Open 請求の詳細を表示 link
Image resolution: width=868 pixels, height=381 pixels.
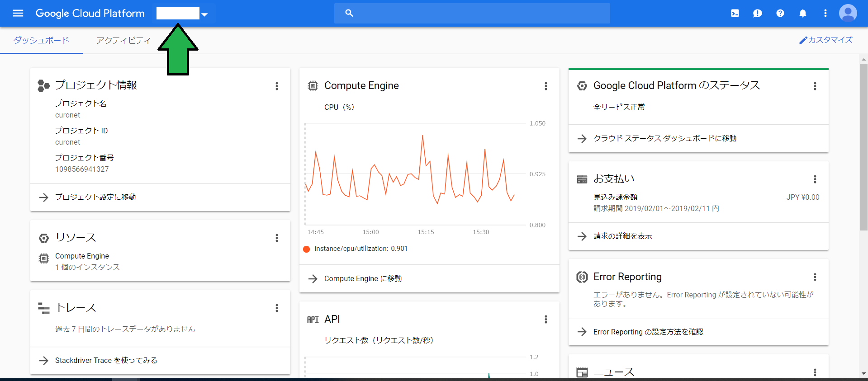[x=622, y=236]
